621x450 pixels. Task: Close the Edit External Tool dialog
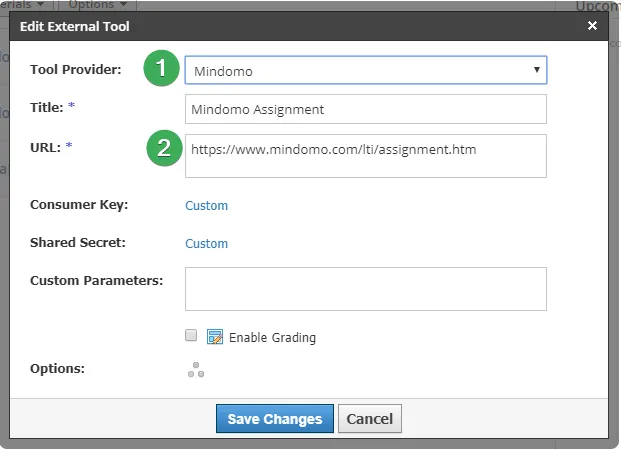point(592,26)
